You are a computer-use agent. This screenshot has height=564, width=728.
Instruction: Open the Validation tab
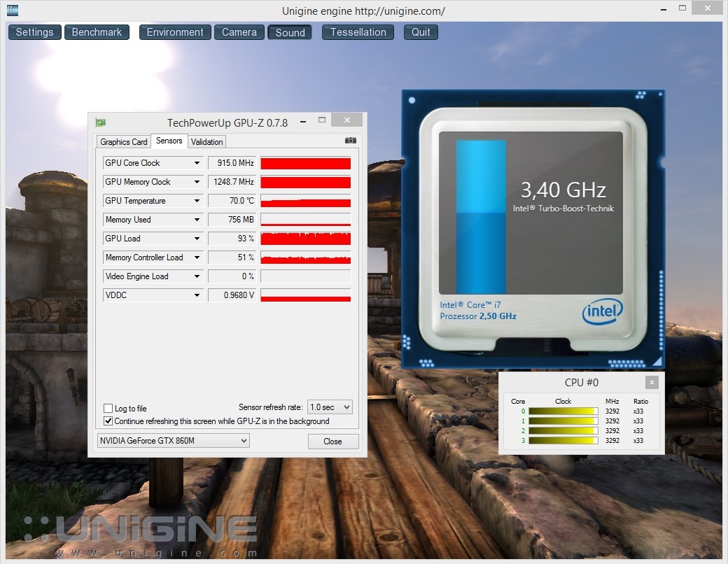206,141
